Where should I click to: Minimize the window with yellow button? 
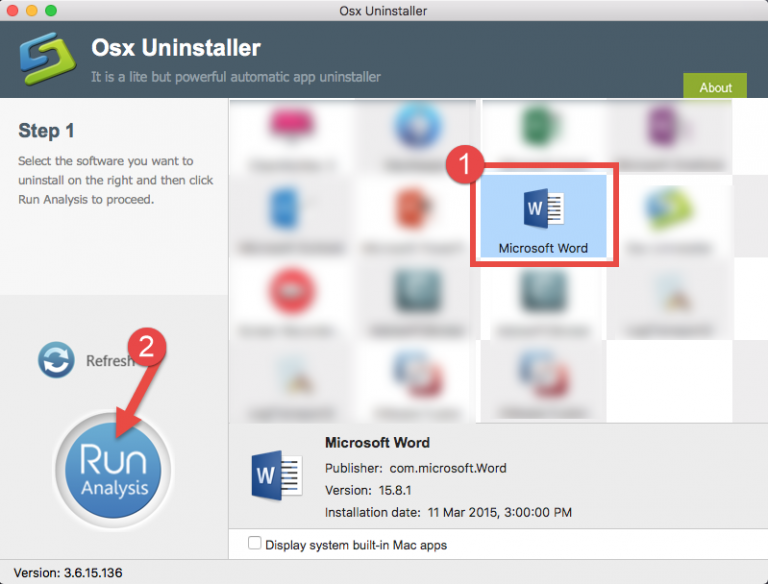click(x=32, y=10)
